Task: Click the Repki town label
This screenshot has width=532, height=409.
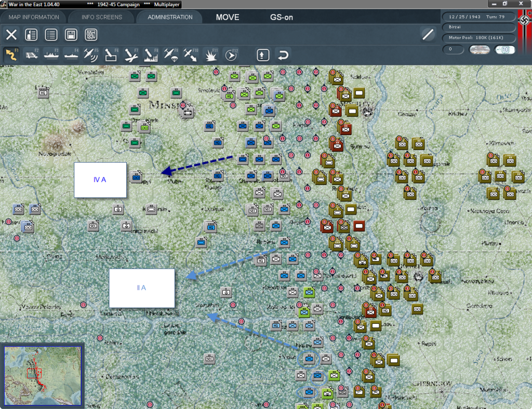Action: click(x=429, y=344)
